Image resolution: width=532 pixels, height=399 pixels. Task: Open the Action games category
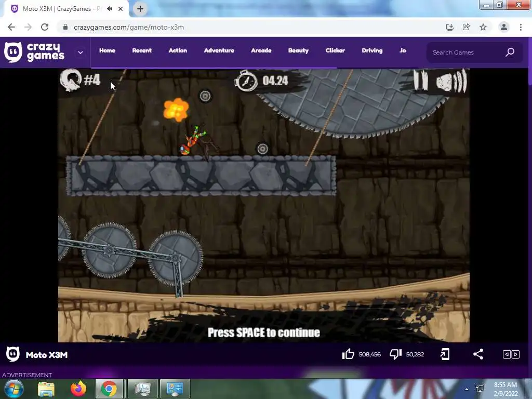tap(178, 50)
